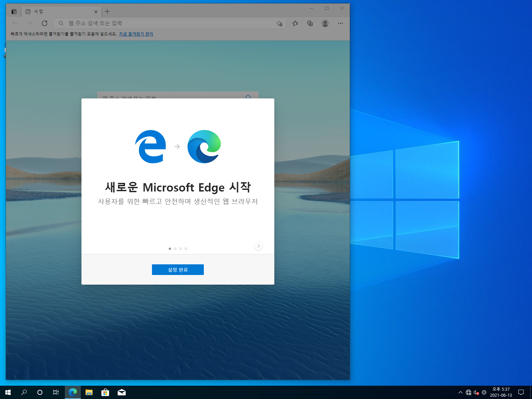Screen dimensions: 532x399
Task: Select the third page indicator dot
Action: click(181, 249)
